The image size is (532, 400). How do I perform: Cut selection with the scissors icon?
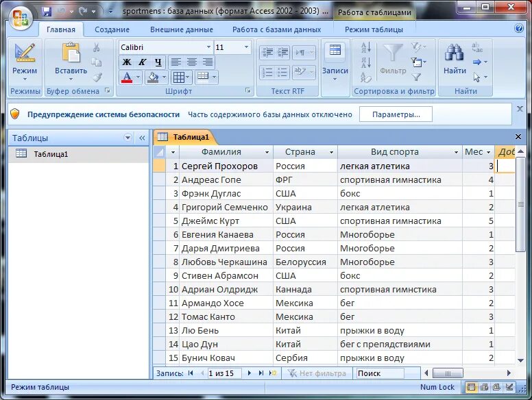[97, 47]
